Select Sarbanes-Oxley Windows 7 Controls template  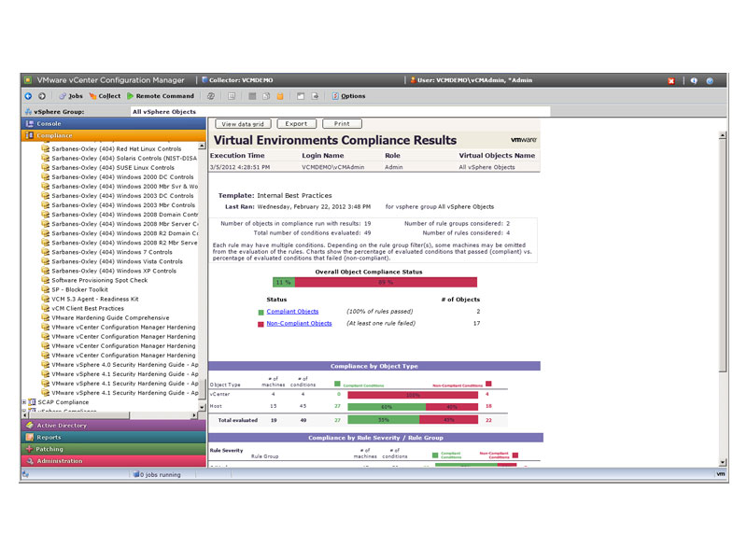(x=112, y=252)
